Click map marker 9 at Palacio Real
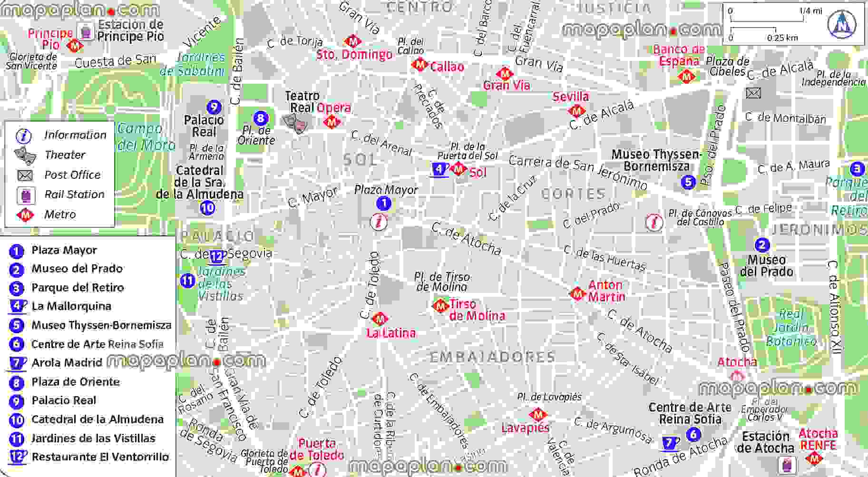Screen dimensions: 868x477 point(214,107)
